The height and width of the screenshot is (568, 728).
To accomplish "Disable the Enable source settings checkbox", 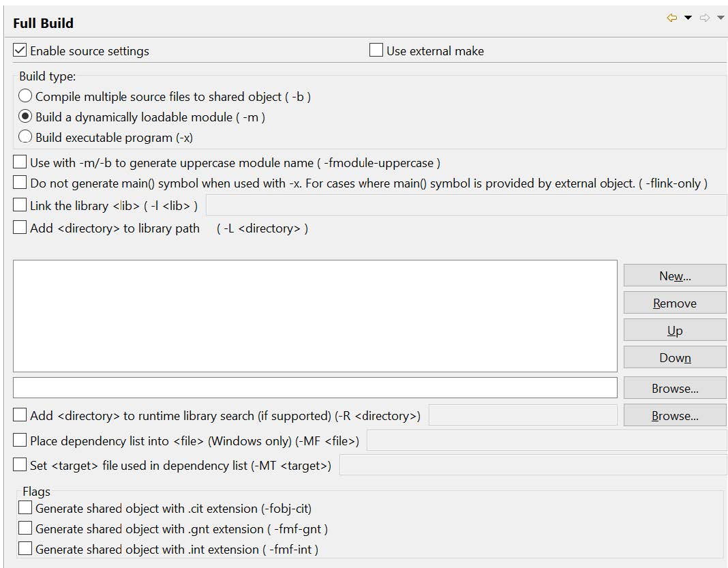I will pos(20,50).
